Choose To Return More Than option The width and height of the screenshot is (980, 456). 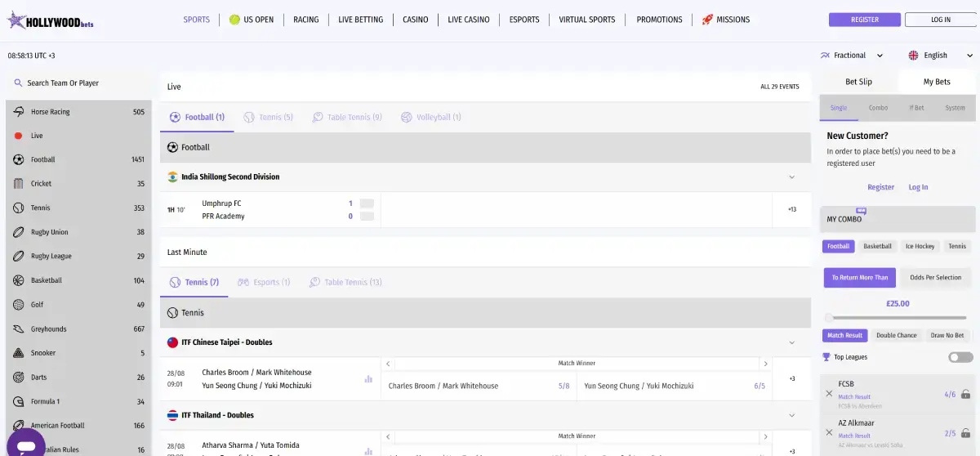pos(859,278)
